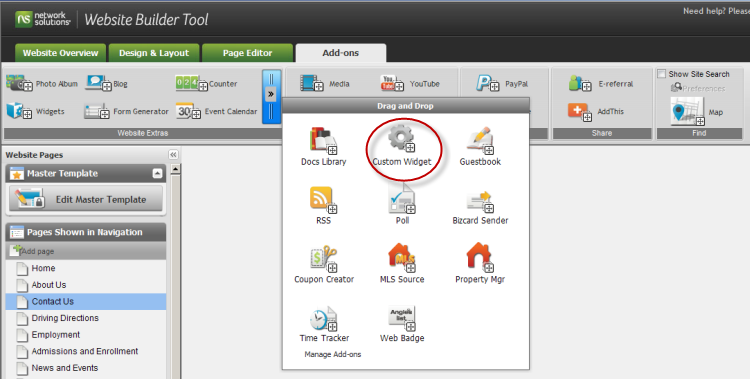Pick the Widgets add-on icon
750x379 pixels.
coord(19,111)
